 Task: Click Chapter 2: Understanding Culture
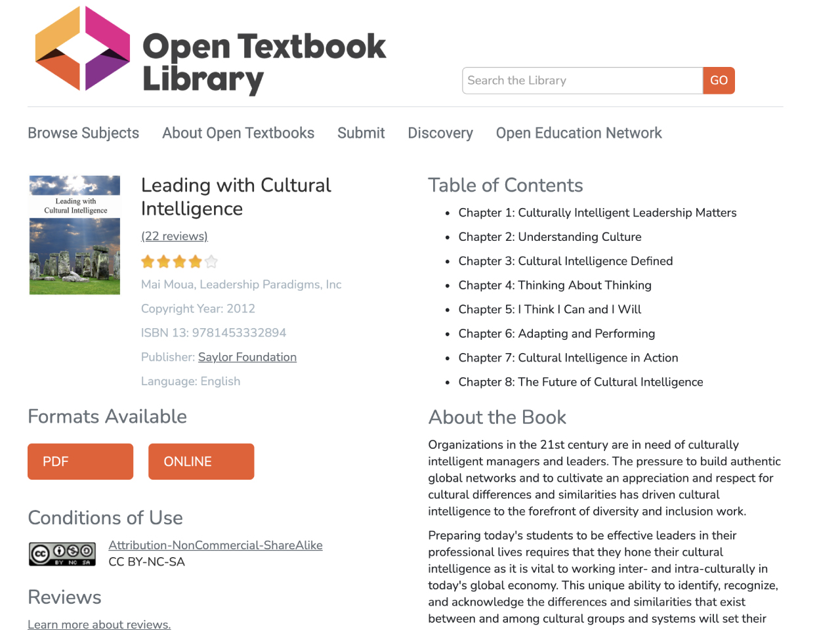[x=550, y=237]
